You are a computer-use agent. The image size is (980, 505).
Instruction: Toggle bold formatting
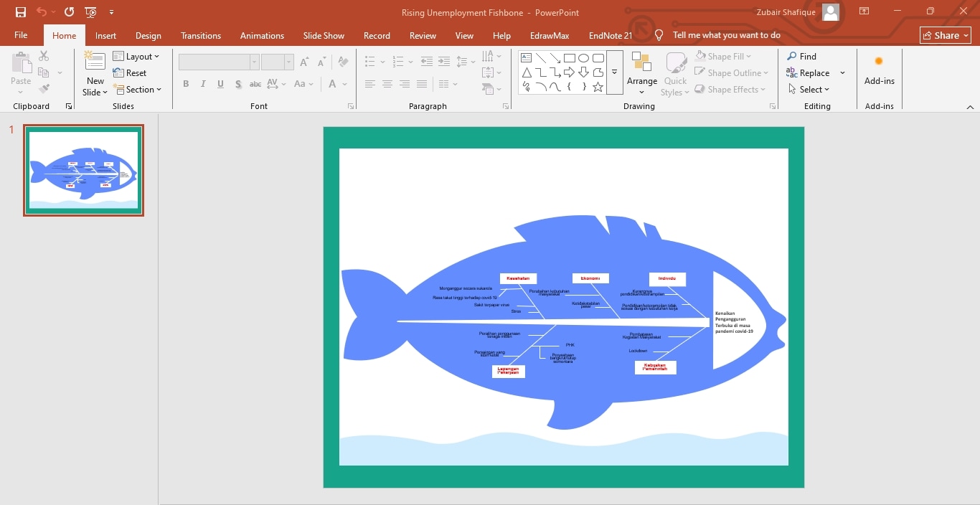[186, 84]
